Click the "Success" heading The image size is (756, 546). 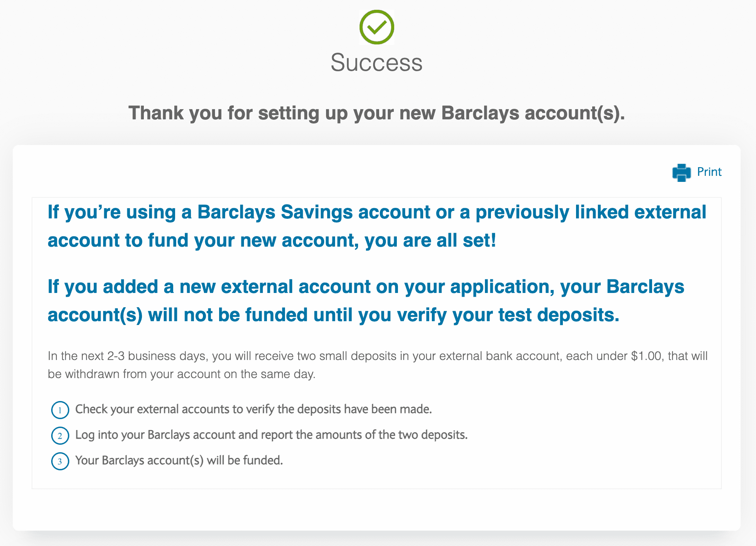click(x=376, y=63)
